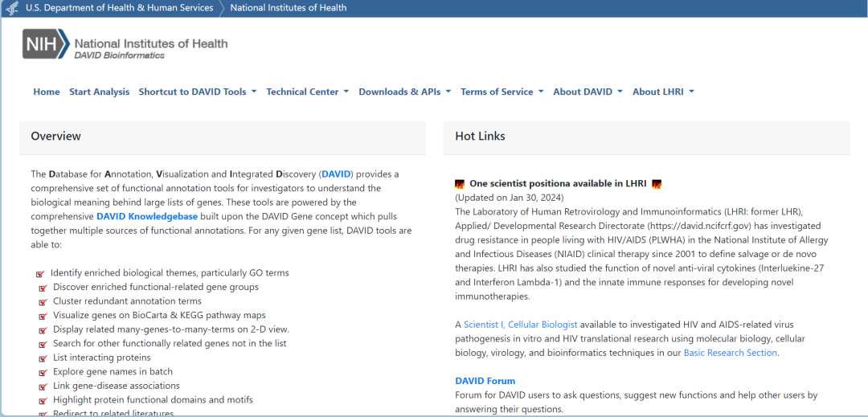Click 'DAVID Bioinformatics' subtitle under NIH logo
This screenshot has width=868, height=417.
[x=119, y=55]
